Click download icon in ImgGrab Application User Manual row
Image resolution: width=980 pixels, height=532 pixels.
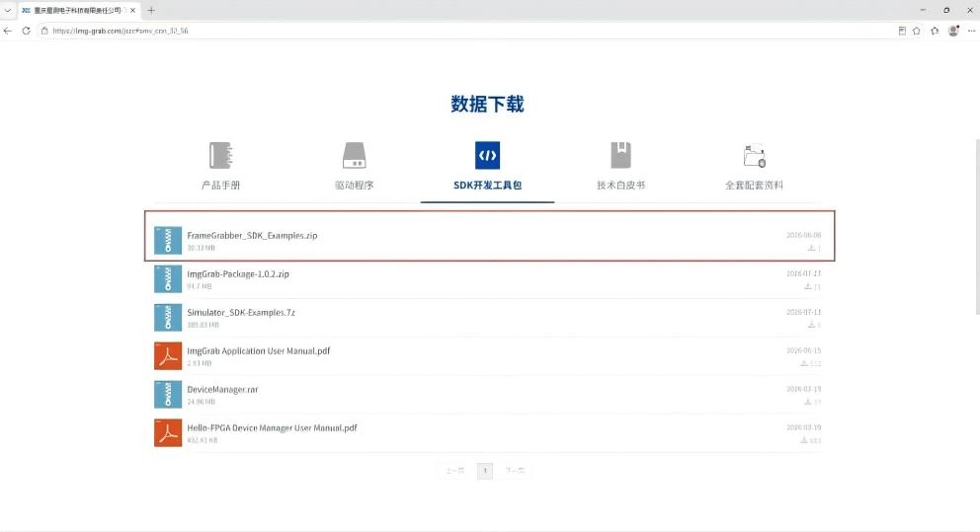(804, 363)
